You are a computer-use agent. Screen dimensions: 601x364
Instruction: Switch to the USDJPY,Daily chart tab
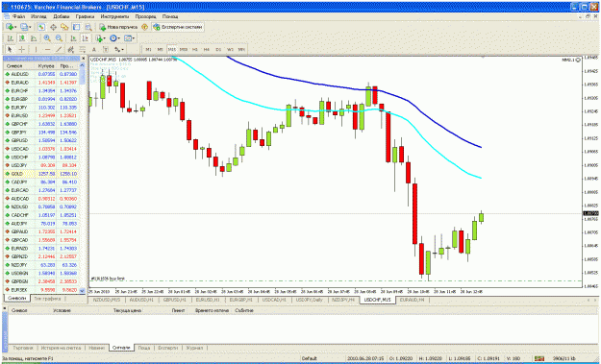point(309,300)
